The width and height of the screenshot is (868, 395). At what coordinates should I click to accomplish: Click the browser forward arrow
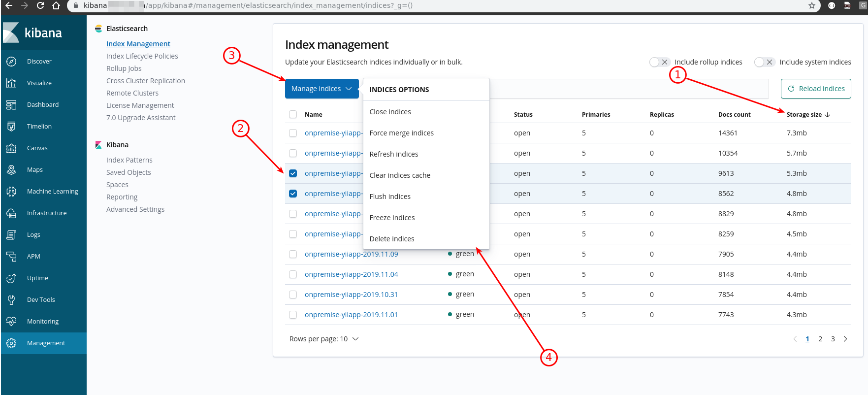point(25,5)
